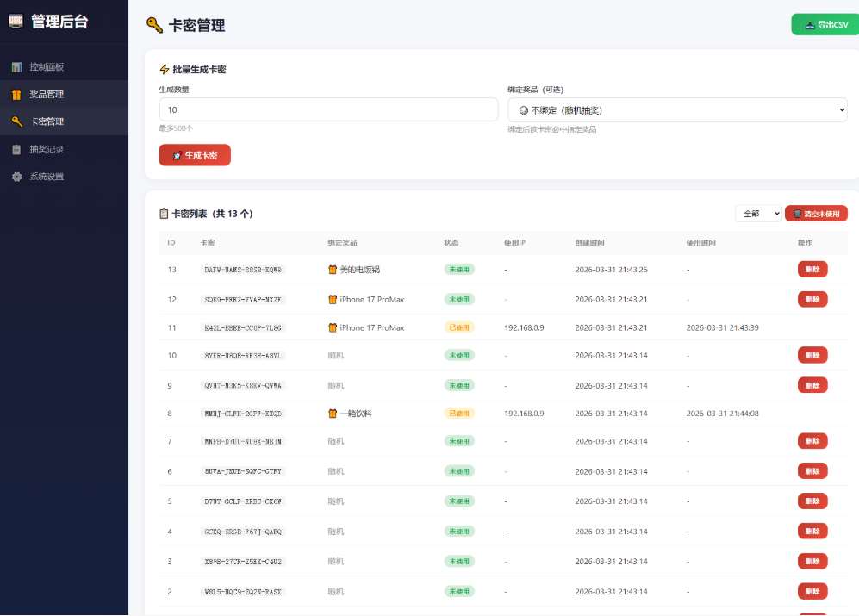Viewport: 859px width, 616px height.
Task: Click the gift icon beside 奖品管理
Action: click(16, 95)
